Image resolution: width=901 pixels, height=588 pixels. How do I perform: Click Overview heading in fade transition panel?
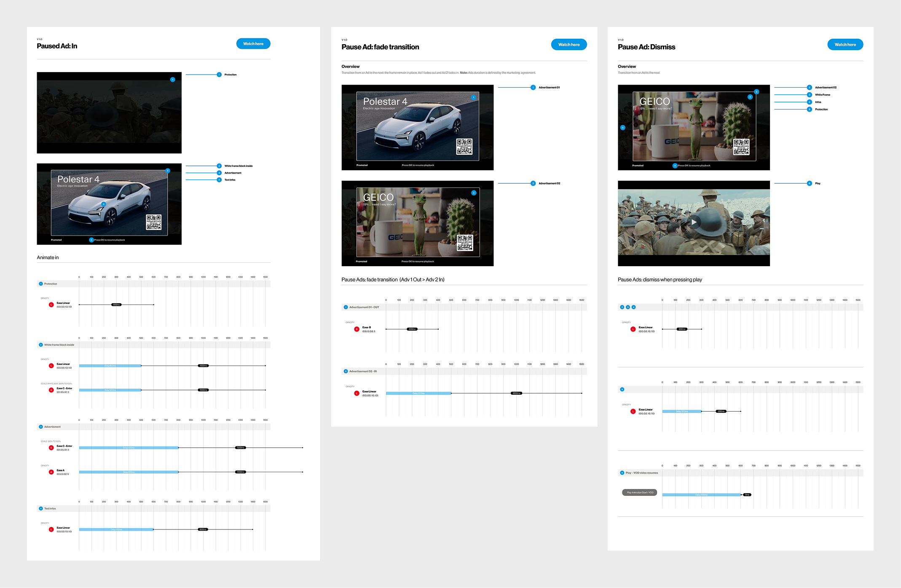(x=351, y=67)
